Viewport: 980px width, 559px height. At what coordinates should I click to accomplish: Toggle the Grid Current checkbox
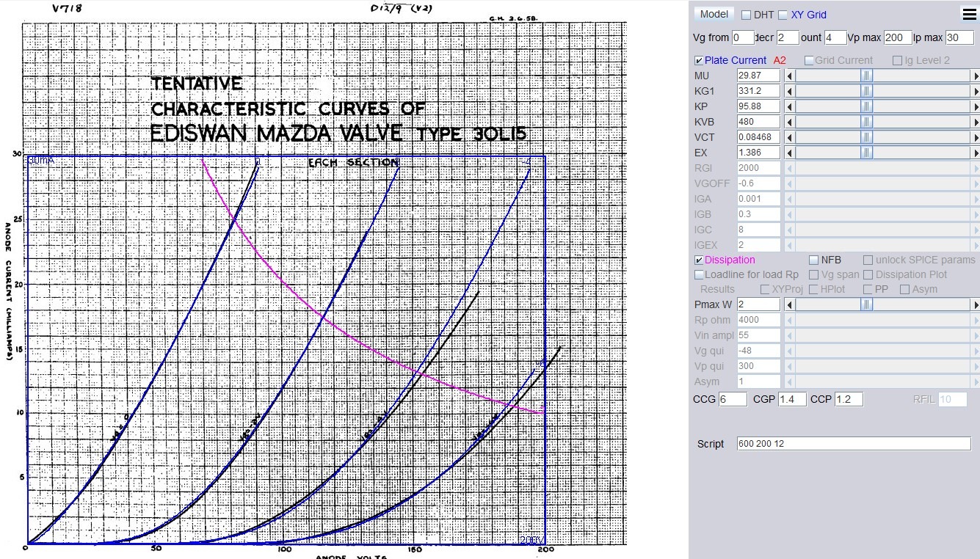click(809, 60)
